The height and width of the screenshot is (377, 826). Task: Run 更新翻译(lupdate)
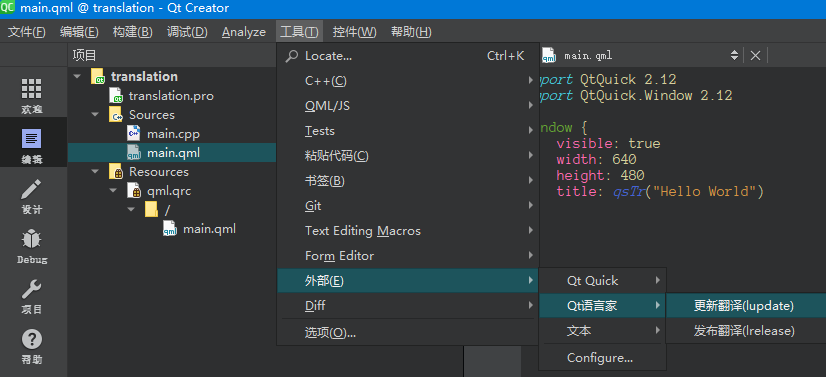click(746, 305)
